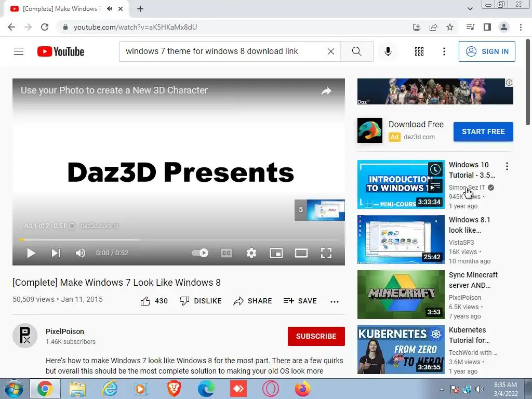The image size is (532, 399).
Task: Toggle the Chrome side panel
Action: click(487, 27)
